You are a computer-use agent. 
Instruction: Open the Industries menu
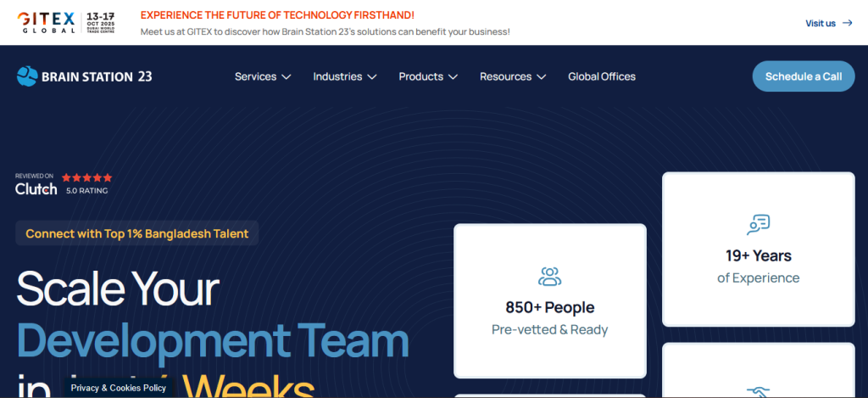coord(345,76)
